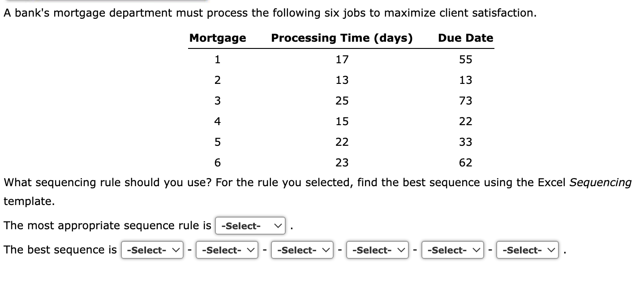Open the sequence rule -Select- dropdown

[x=250, y=226]
